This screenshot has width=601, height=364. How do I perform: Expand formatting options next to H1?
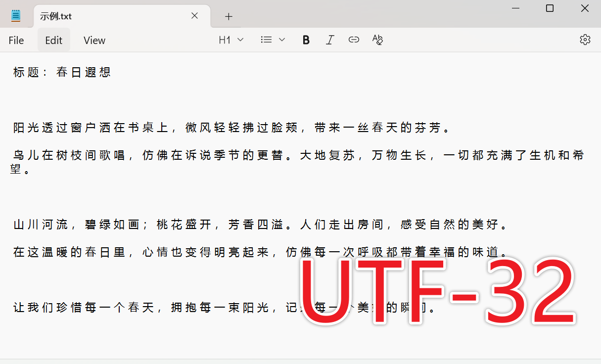pyautogui.click(x=240, y=40)
